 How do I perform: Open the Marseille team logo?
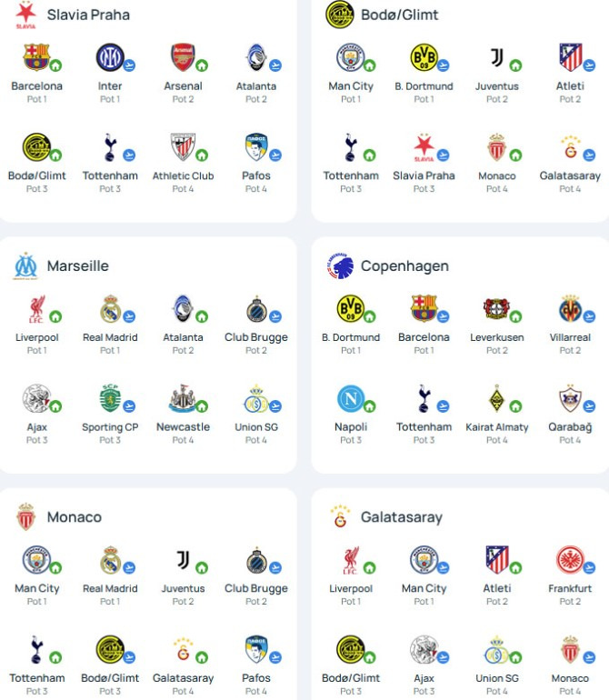point(25,266)
